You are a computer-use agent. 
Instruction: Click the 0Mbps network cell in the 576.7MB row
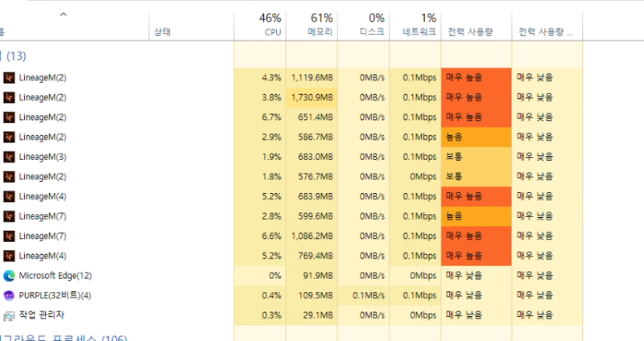(415, 176)
